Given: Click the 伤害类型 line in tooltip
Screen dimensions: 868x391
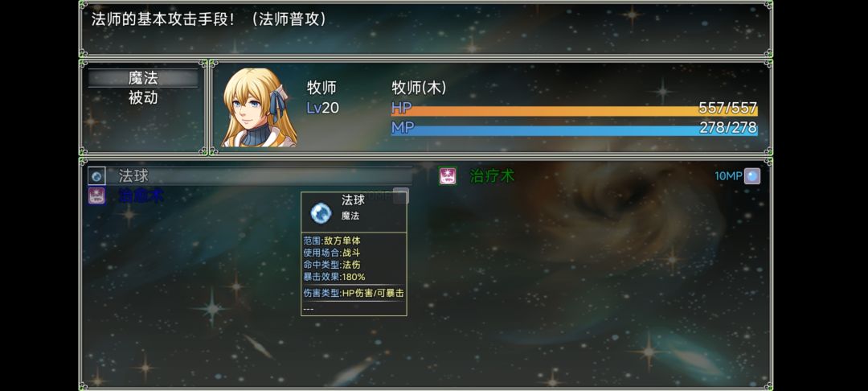Looking at the screenshot, I should [353, 294].
